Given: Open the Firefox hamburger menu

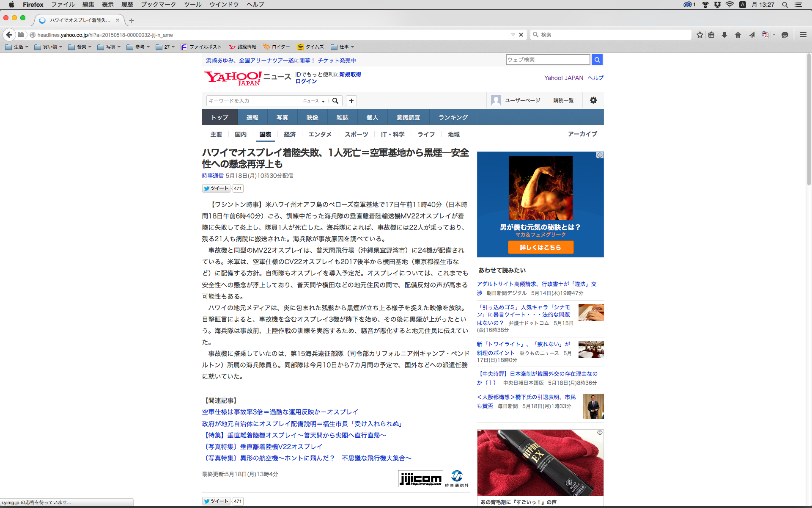Looking at the screenshot, I should (803, 35).
